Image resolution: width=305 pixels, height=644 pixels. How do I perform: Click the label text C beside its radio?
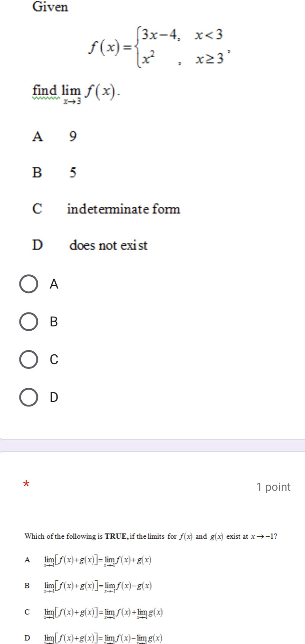54,359
